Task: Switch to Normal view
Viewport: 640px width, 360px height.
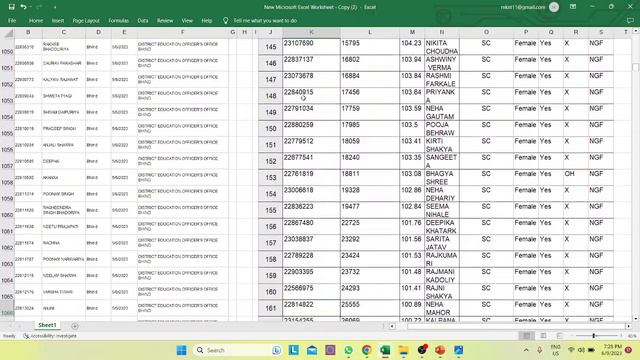Action: click(x=527, y=336)
